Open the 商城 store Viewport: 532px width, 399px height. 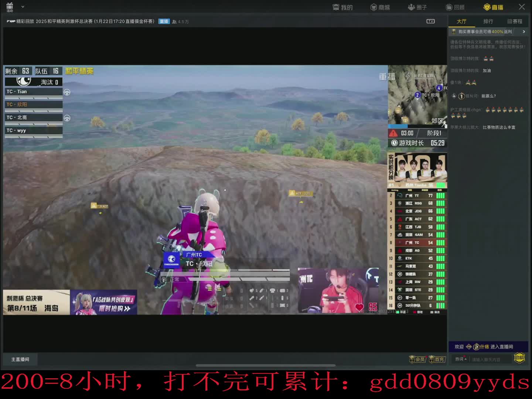tap(380, 7)
